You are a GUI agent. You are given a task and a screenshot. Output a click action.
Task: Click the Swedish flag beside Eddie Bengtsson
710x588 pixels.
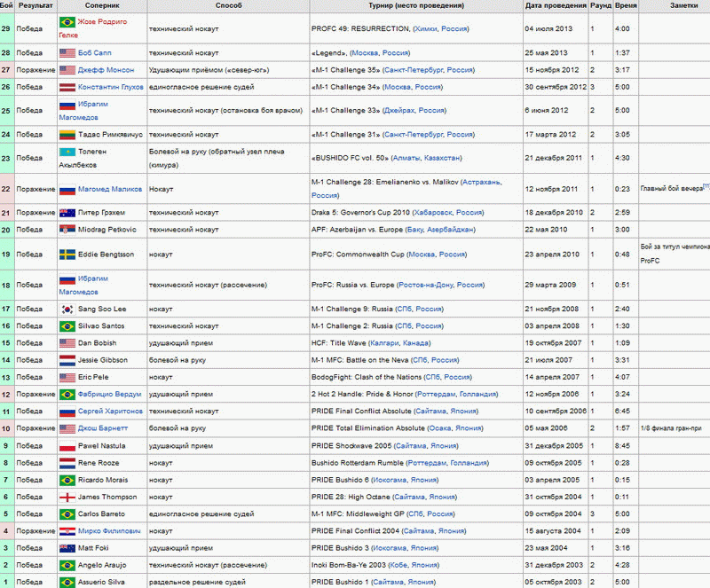pyautogui.click(x=67, y=254)
